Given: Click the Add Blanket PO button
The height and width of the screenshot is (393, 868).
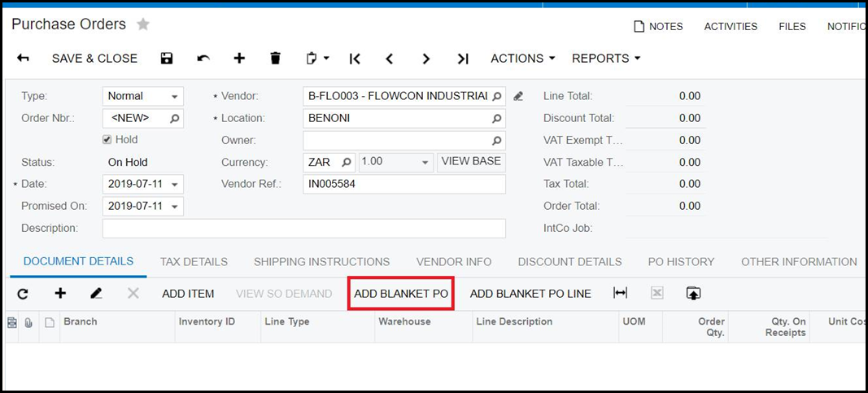Looking at the screenshot, I should click(401, 294).
